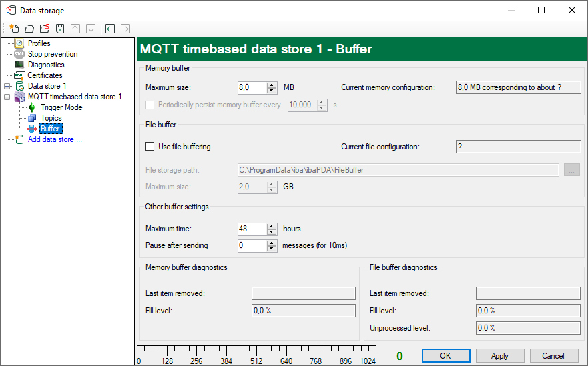Click the 0 to 1024 usage ruler bar
Screen dimensions: 588x366
pyautogui.click(x=257, y=355)
